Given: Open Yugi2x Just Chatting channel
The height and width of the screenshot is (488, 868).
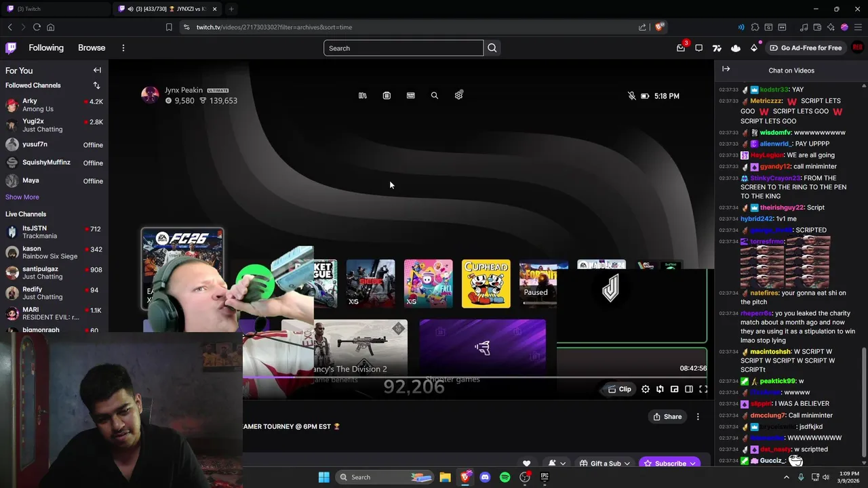Looking at the screenshot, I should tap(54, 125).
